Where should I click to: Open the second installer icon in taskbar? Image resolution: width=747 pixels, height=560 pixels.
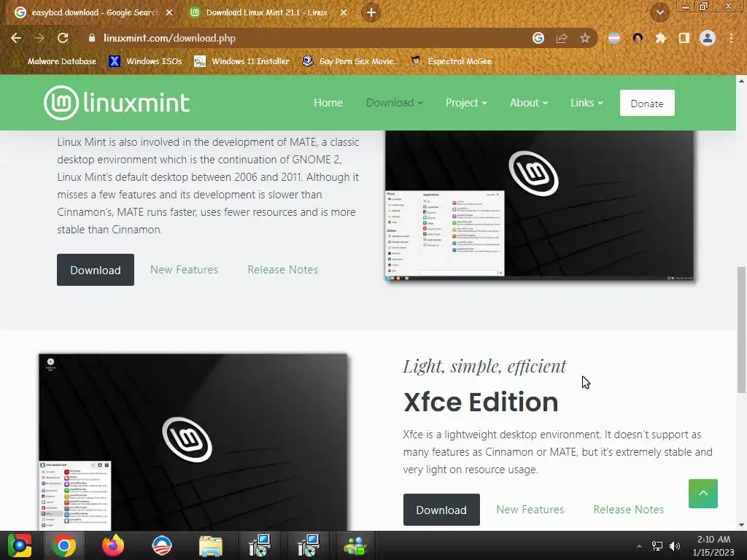click(x=309, y=545)
